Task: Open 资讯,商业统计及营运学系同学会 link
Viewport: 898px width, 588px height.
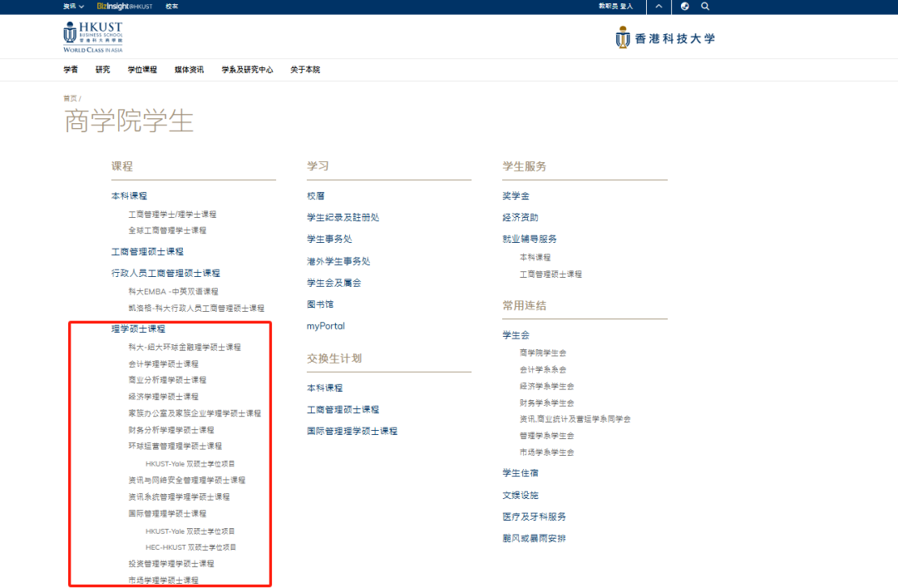Action: click(575, 419)
